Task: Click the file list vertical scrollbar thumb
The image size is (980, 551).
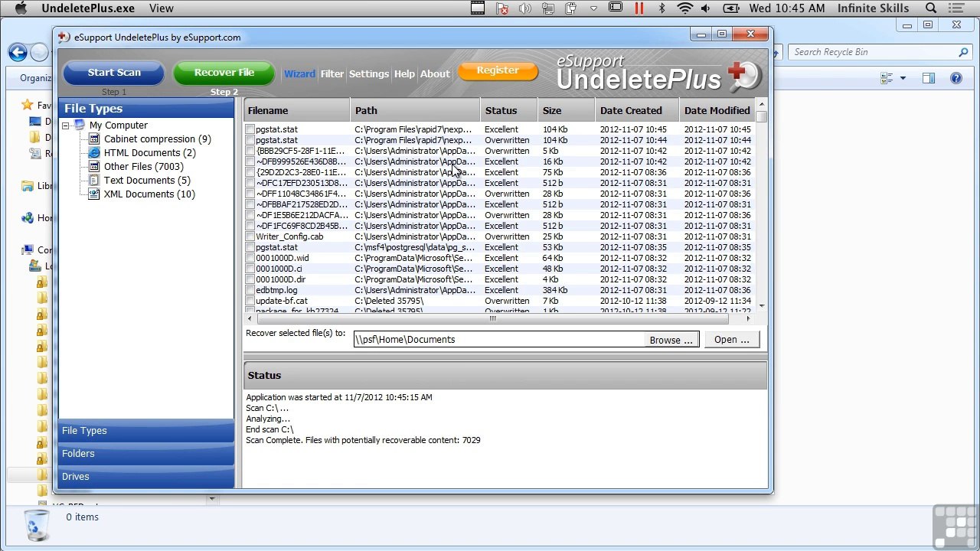Action: coord(761,117)
